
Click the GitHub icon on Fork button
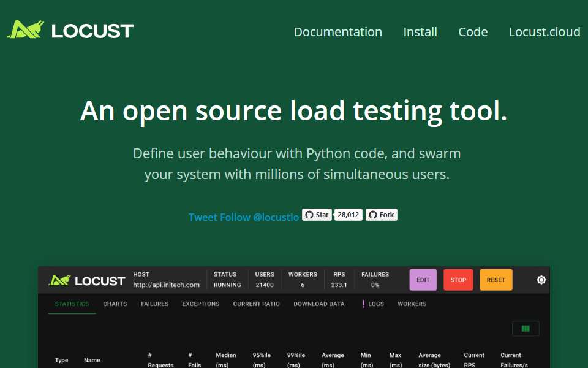(x=373, y=215)
